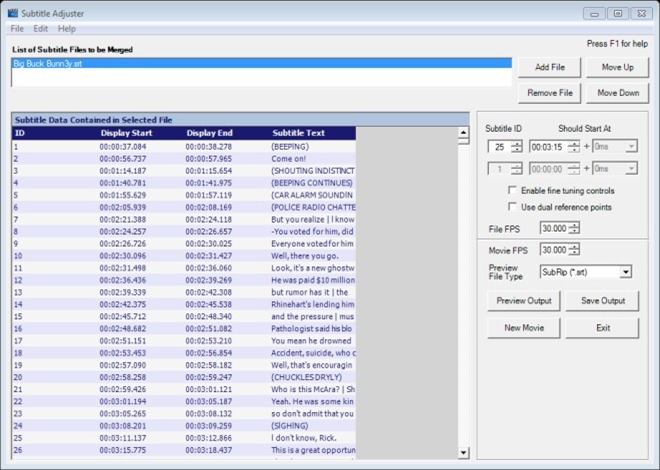660x470 pixels.
Task: Click start time 00:01:14.187 in row 3
Action: coord(123,171)
